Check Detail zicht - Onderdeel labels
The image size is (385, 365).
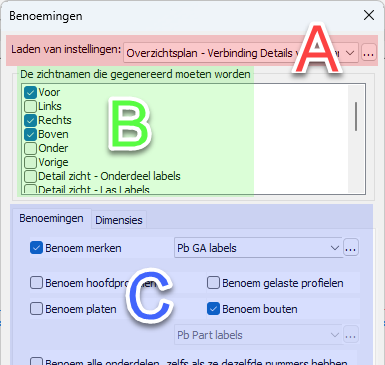click(30, 176)
